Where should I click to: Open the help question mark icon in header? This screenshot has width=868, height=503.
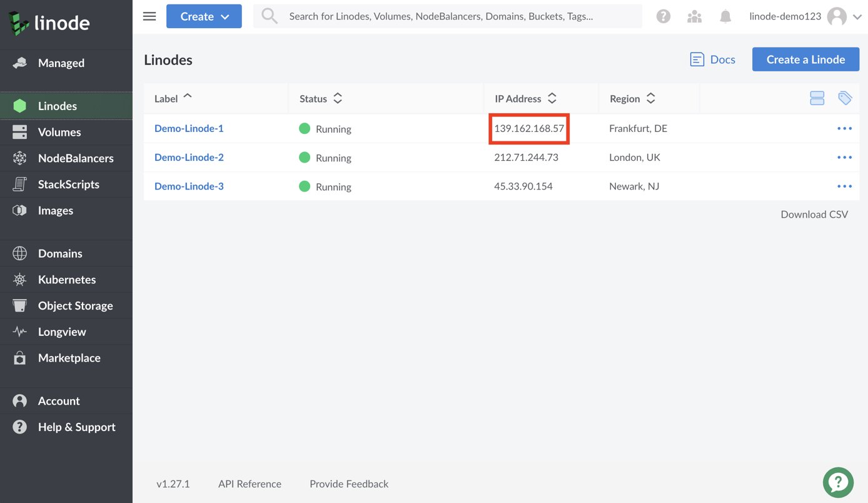click(664, 17)
